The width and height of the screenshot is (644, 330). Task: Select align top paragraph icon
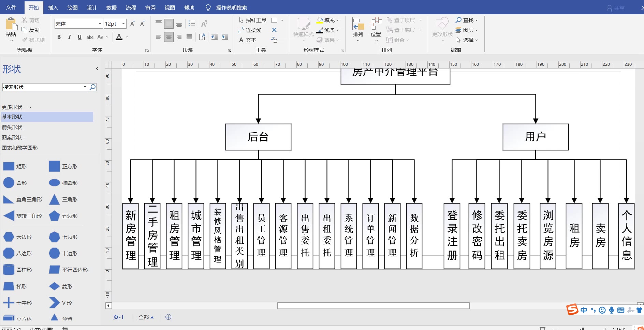(159, 24)
